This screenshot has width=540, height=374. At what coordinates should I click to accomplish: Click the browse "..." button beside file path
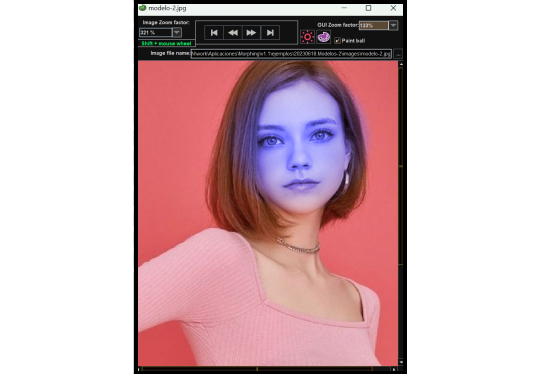[398, 54]
